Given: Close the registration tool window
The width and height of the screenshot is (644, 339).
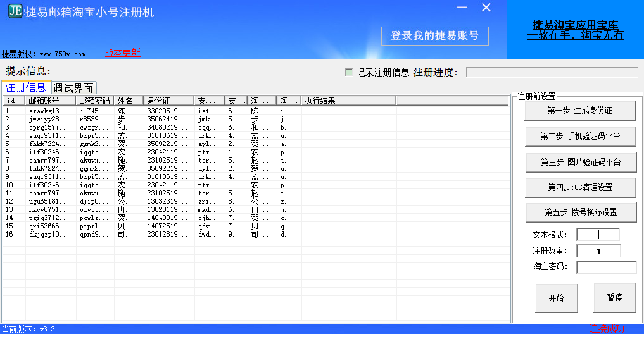Looking at the screenshot, I should tap(486, 8).
